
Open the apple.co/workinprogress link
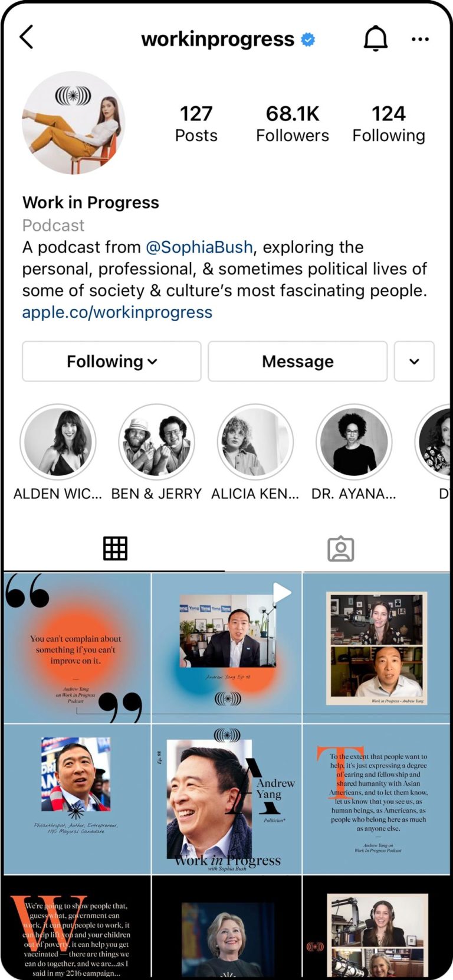tap(117, 312)
